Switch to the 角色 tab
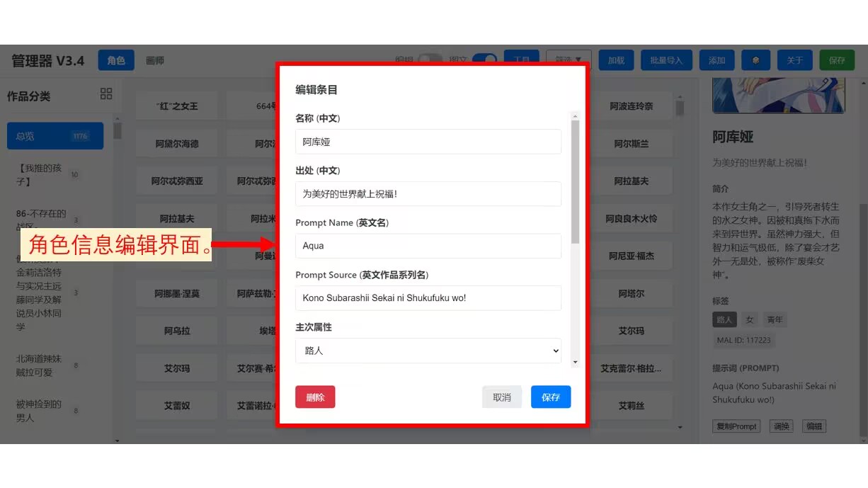 (116, 60)
